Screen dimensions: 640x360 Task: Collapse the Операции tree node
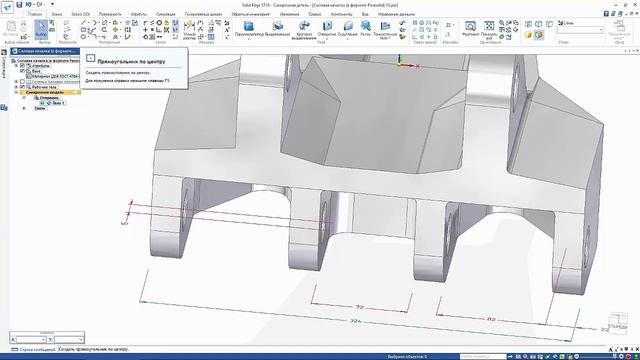click(x=24, y=98)
